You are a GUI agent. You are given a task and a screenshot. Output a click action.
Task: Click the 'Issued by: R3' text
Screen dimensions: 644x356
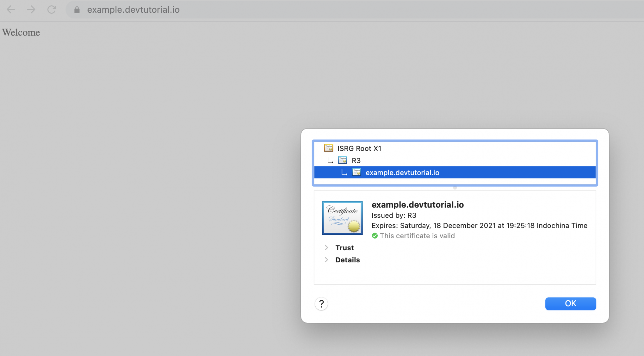coord(394,215)
